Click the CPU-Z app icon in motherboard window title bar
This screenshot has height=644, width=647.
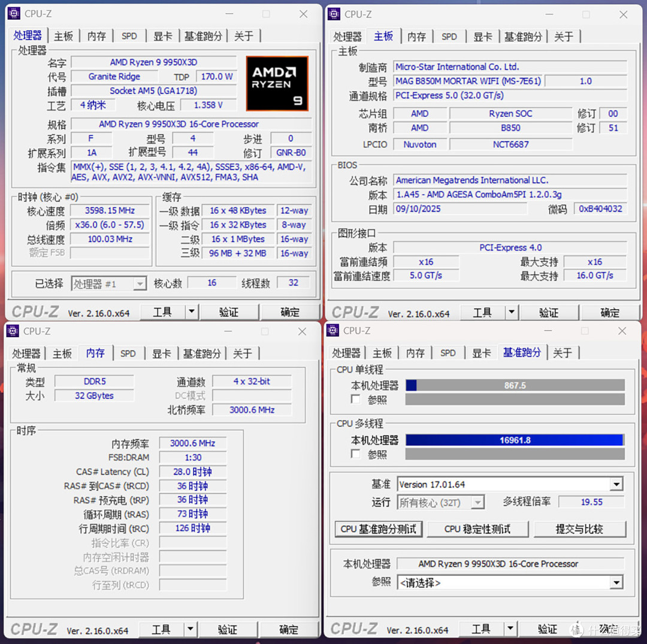coord(334,14)
